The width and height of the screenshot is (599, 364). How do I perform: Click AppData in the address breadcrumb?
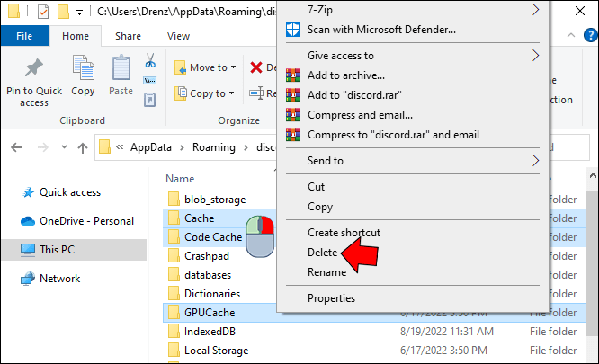(151, 147)
